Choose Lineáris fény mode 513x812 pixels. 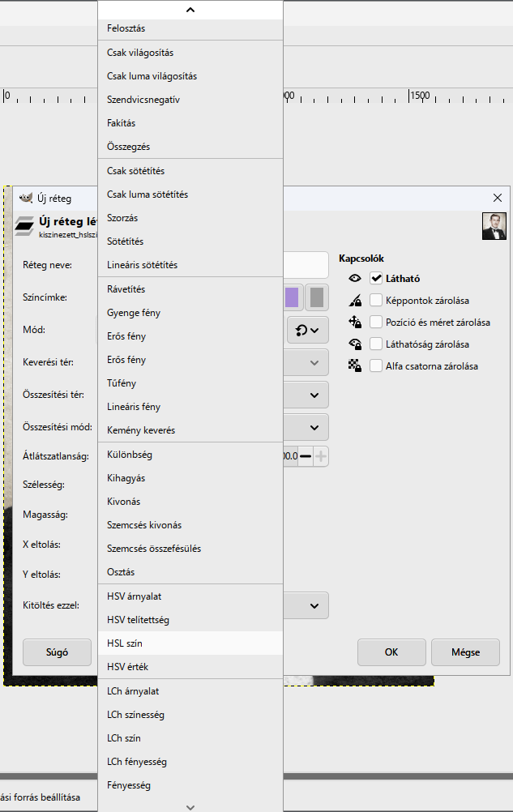click(x=190, y=407)
